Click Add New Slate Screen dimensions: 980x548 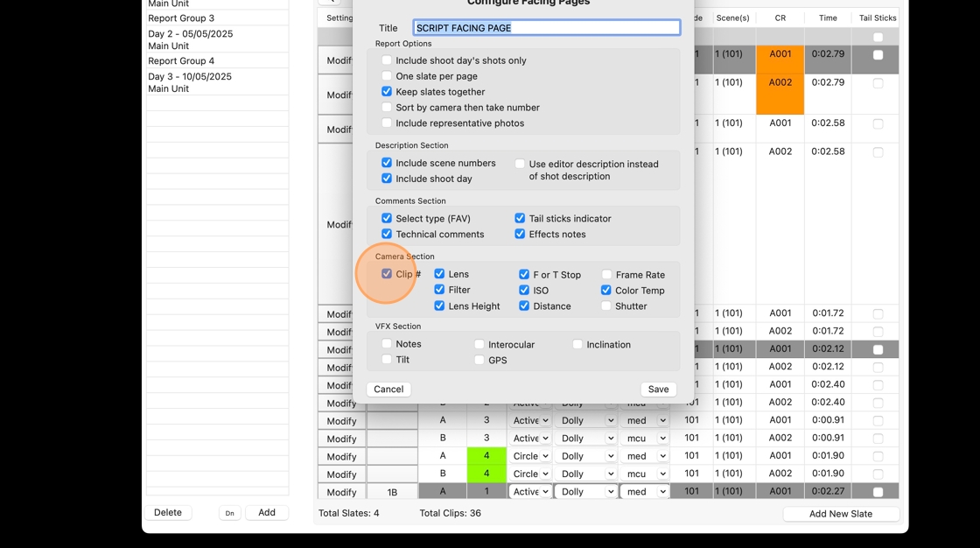(841, 514)
